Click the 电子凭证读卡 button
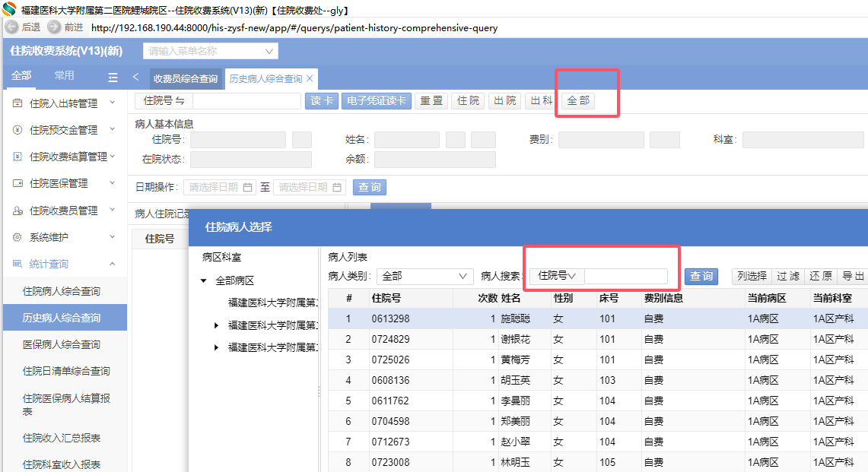Screen dimensions: 868x472 point(377,100)
